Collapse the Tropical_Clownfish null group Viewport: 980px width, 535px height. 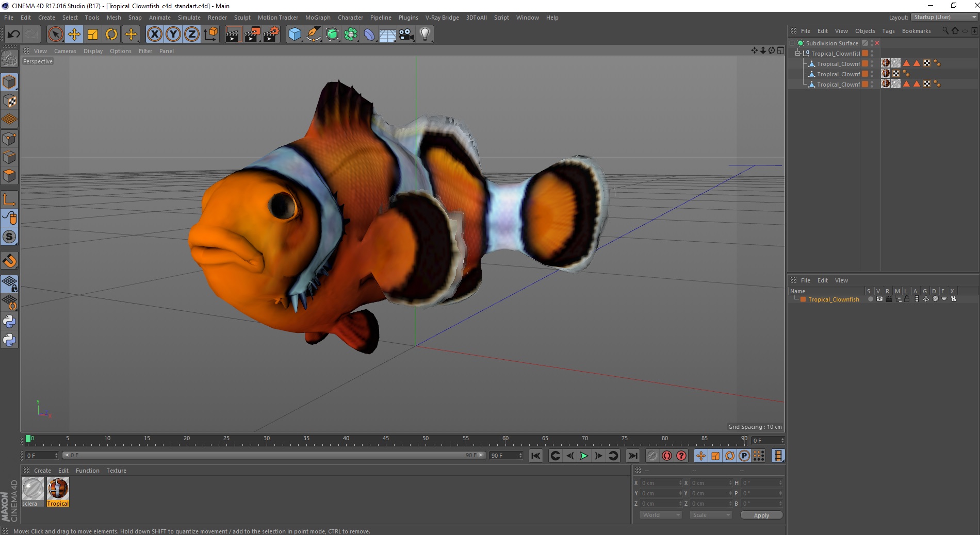click(x=798, y=53)
